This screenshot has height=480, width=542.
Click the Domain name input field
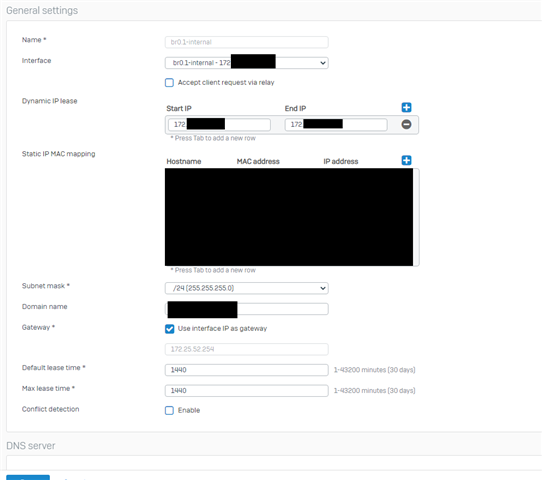(x=246, y=309)
